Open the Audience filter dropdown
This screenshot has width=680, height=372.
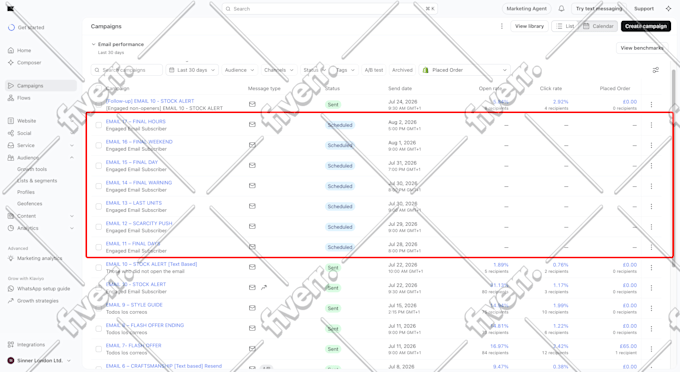pos(239,70)
